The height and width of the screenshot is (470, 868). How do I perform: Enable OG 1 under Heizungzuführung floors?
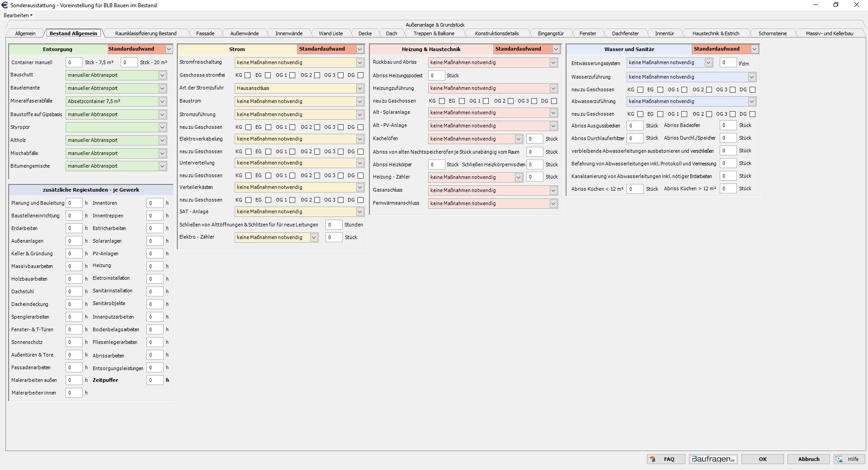(486, 101)
